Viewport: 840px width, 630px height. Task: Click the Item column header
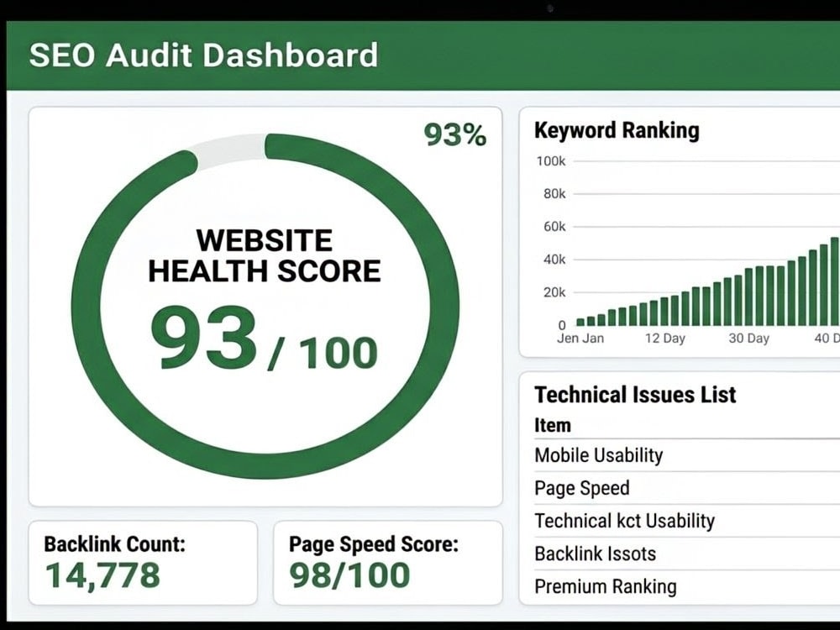553,425
